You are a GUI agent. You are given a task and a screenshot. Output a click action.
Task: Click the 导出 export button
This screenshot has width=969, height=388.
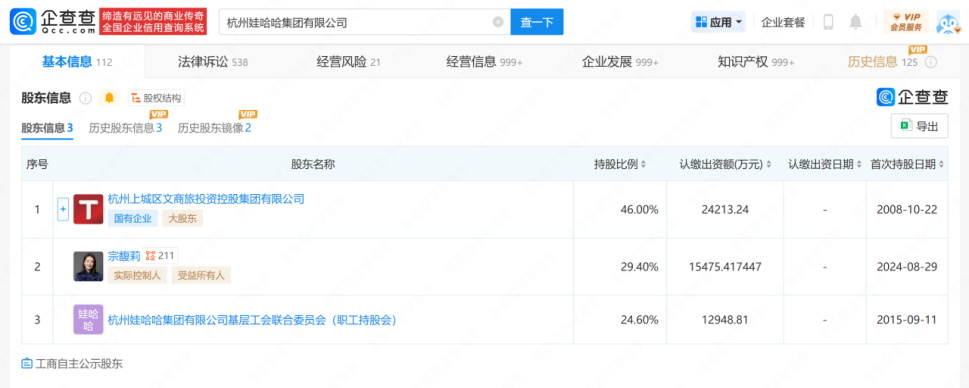point(919,126)
